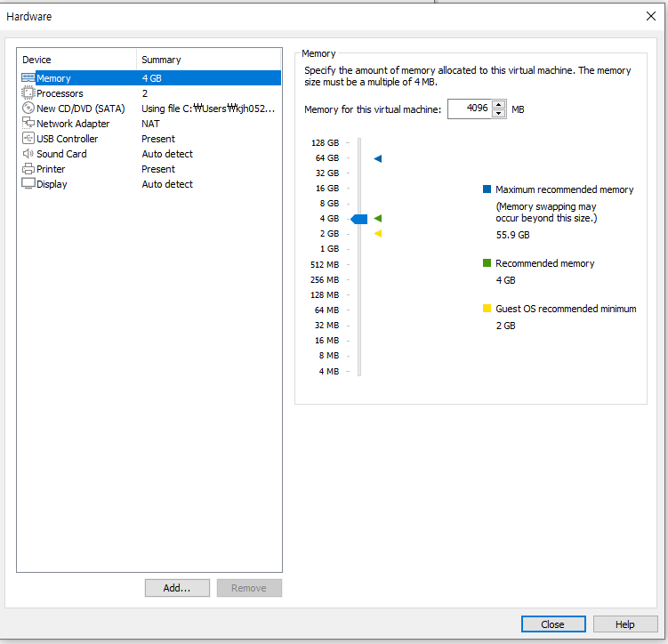Select the Processors chip icon
The image size is (668, 644).
tap(28, 93)
